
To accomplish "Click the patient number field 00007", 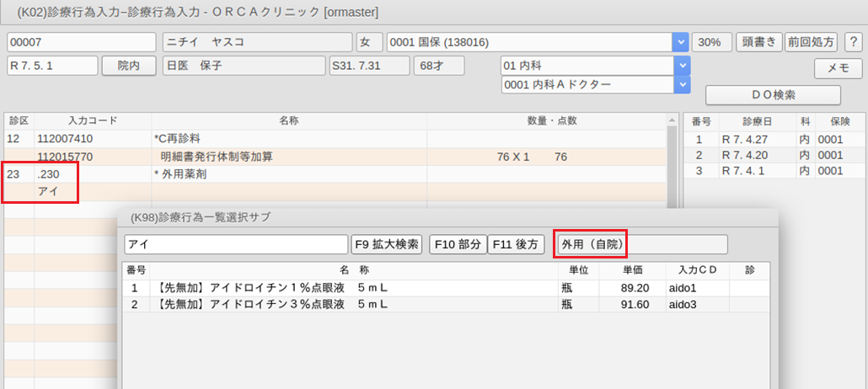I will (81, 42).
